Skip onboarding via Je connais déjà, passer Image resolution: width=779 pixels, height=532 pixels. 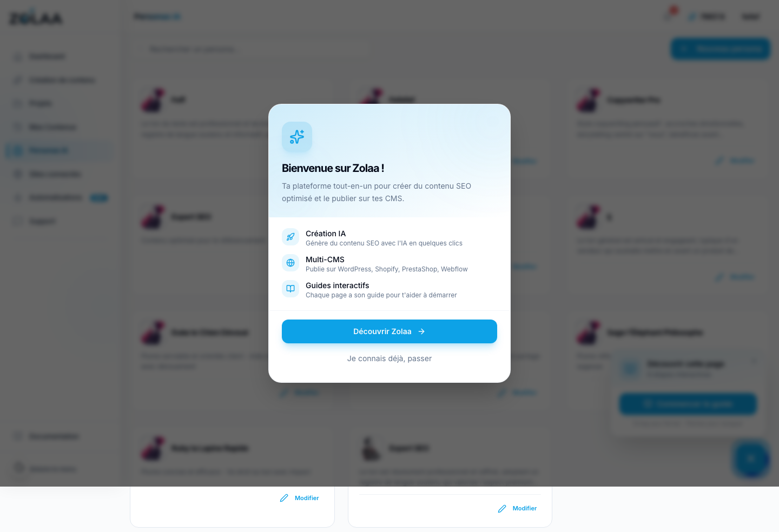coord(389,358)
